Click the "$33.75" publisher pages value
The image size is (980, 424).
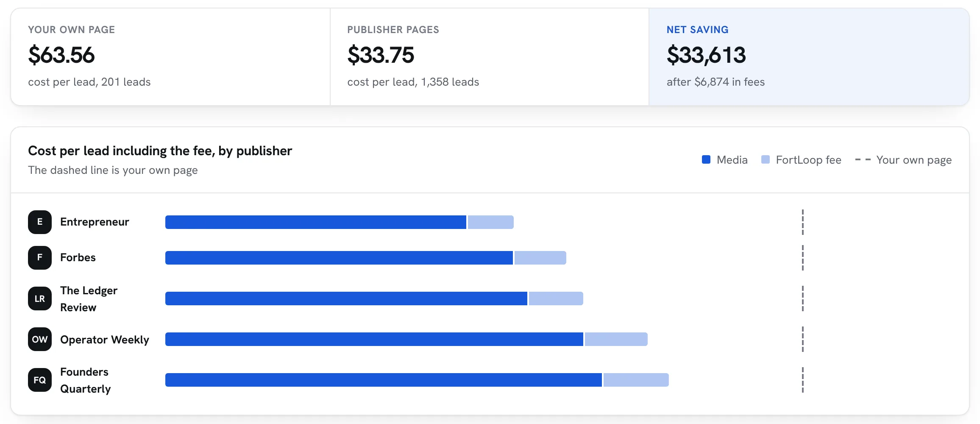pyautogui.click(x=381, y=55)
